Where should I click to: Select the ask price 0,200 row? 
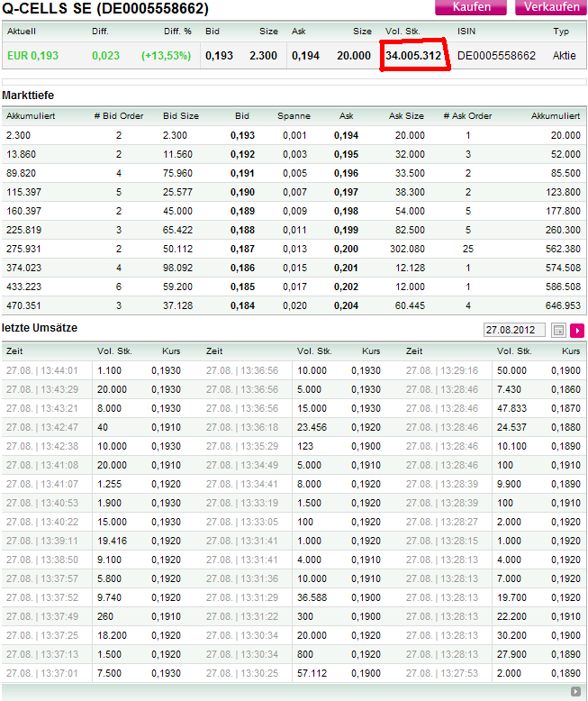pos(346,248)
